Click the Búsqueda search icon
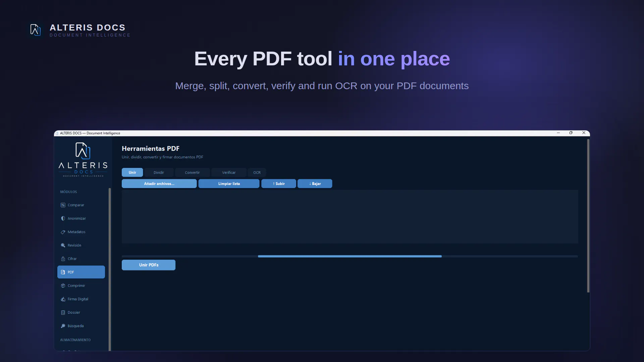Screen dimensions: 644x362 [x=63, y=326]
